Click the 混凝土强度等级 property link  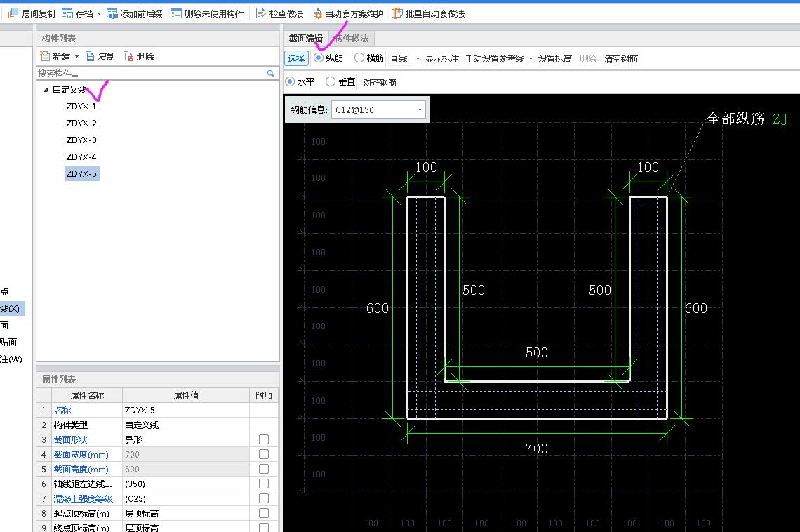click(x=84, y=499)
